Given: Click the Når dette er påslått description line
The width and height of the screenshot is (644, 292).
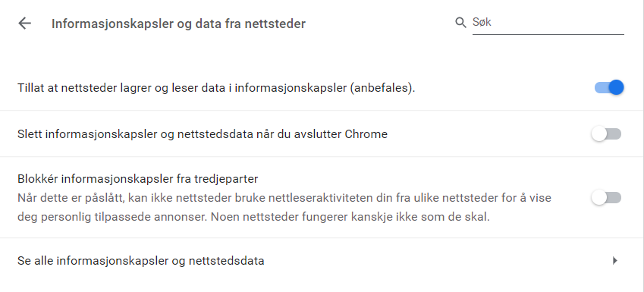Looking at the screenshot, I should tap(284, 198).
